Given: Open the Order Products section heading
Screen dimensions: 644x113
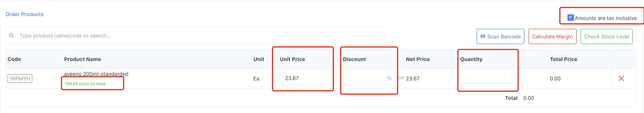Looking at the screenshot, I should [25, 14].
